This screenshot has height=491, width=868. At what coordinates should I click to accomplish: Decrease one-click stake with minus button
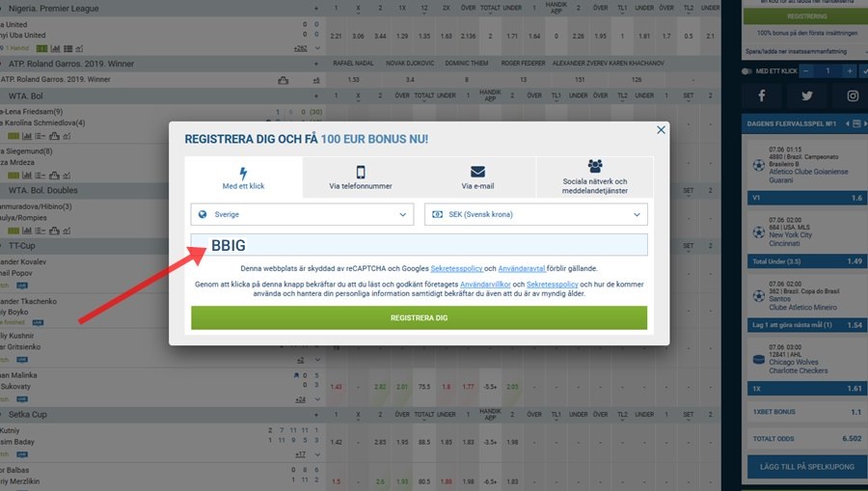tap(806, 70)
